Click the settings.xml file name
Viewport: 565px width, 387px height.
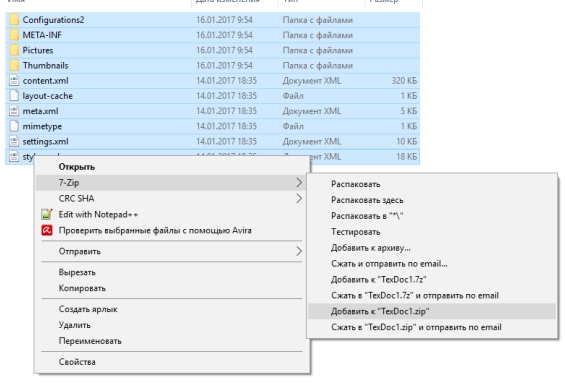click(45, 141)
